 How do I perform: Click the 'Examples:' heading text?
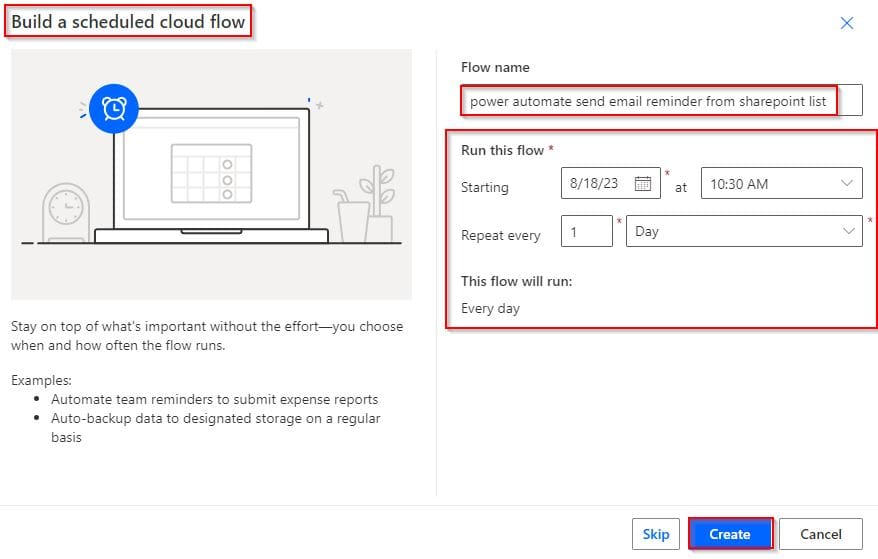tap(41, 380)
